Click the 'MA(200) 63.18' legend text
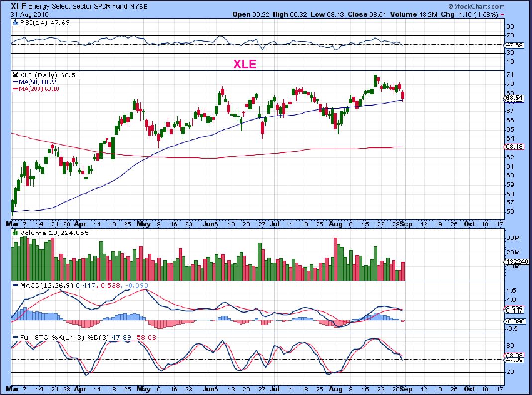Viewport: 532px width, 395px height. click(39, 89)
